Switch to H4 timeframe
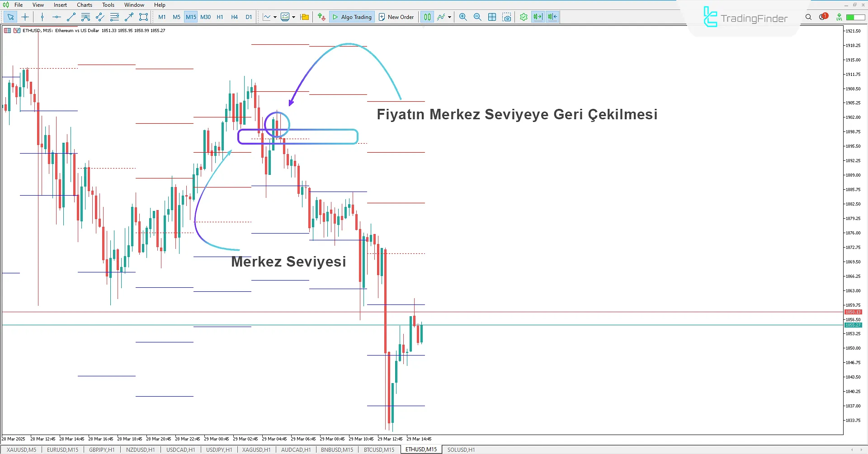The width and height of the screenshot is (868, 454). click(x=234, y=17)
